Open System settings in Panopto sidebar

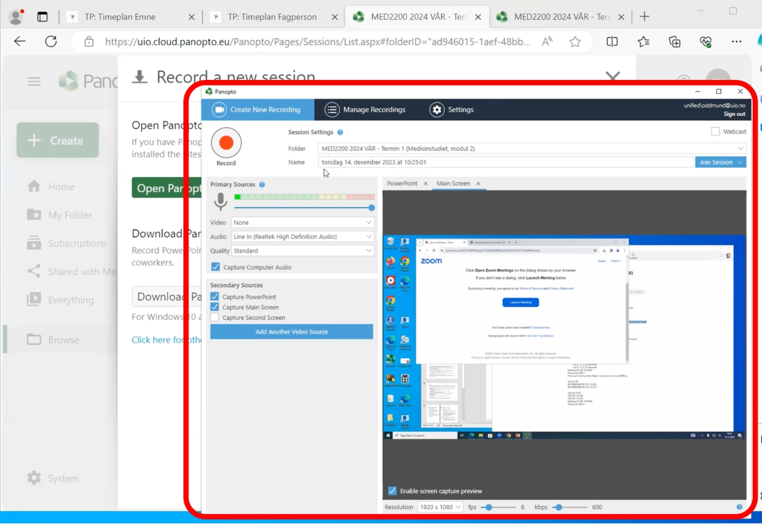click(53, 478)
